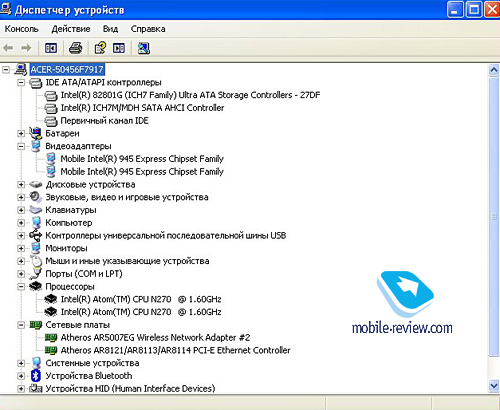Click the Print toolbar icon

point(76,48)
